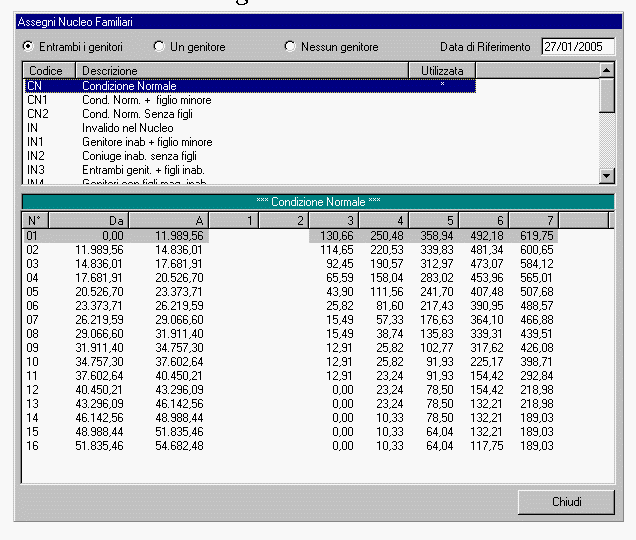This screenshot has width=636, height=540.
Task: Sort by the Codice column header
Action: [48, 71]
